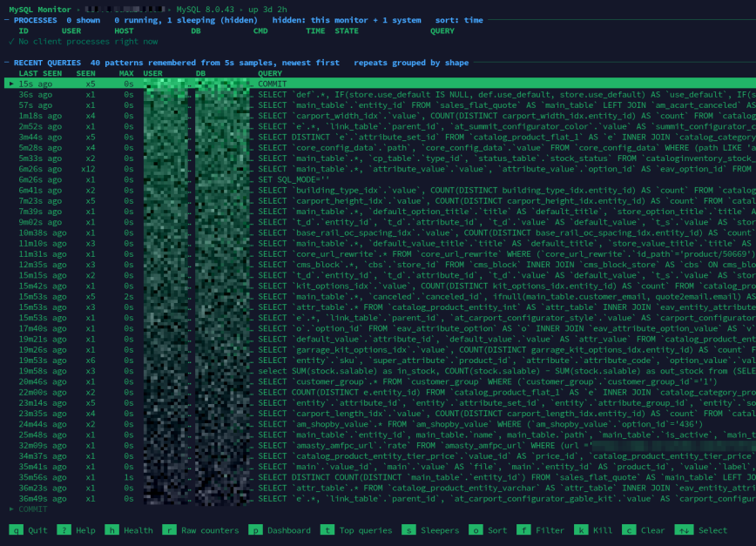The image size is (756, 546).
Task: Select the core_url_rewrite query row
Action: tap(380, 254)
